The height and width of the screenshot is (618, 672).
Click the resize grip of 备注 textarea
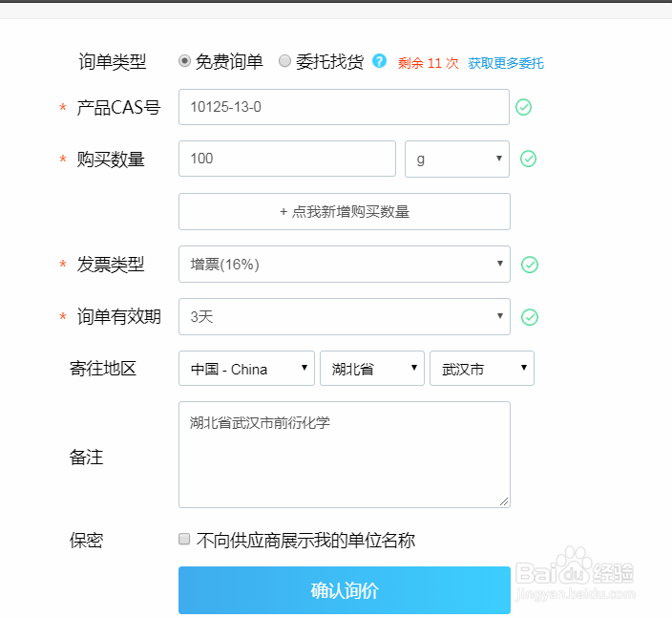[x=504, y=501]
